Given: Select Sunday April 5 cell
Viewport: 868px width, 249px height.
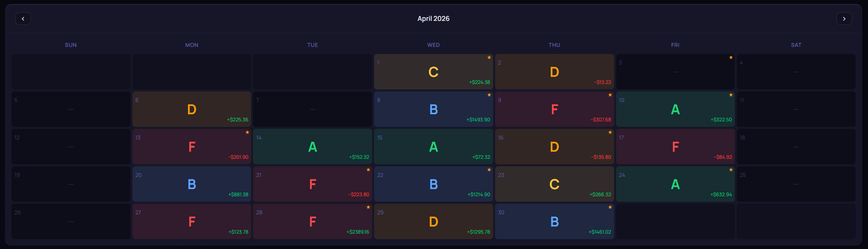Looking at the screenshot, I should tap(71, 109).
